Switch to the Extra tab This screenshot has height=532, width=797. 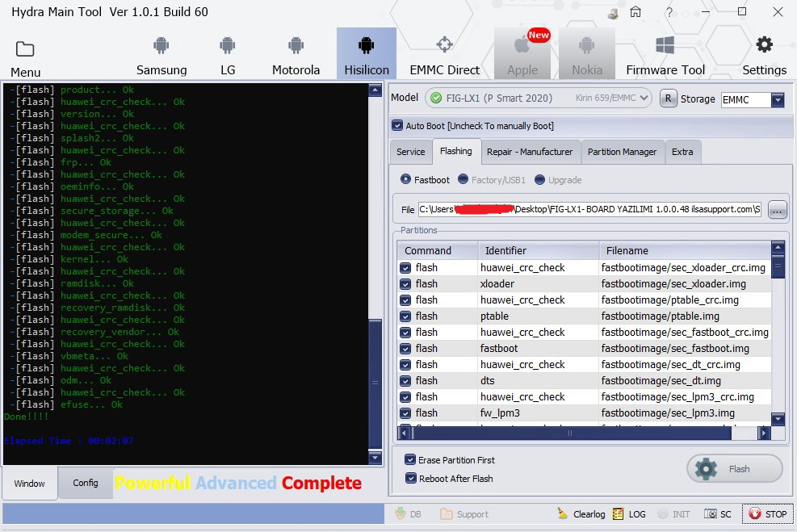[682, 152]
